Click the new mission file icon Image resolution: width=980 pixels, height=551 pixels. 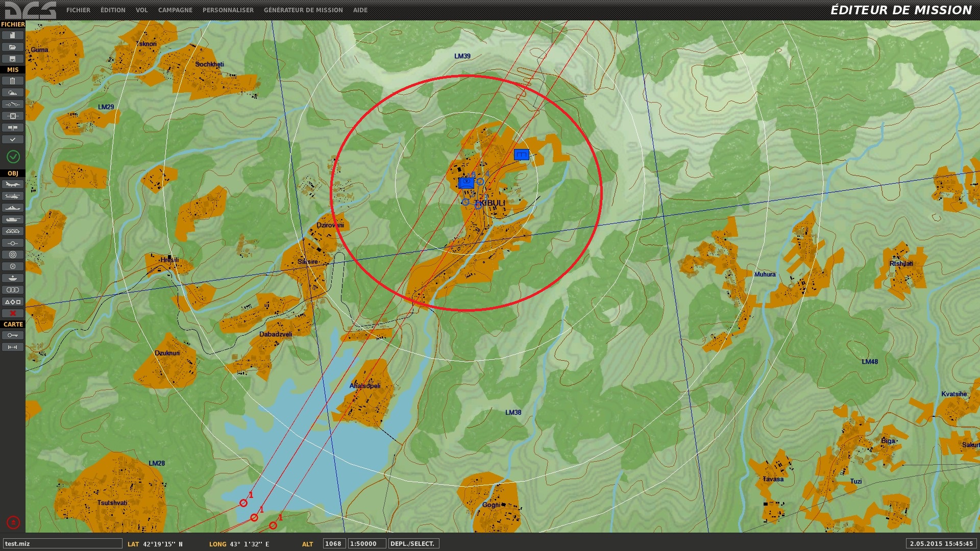(13, 35)
